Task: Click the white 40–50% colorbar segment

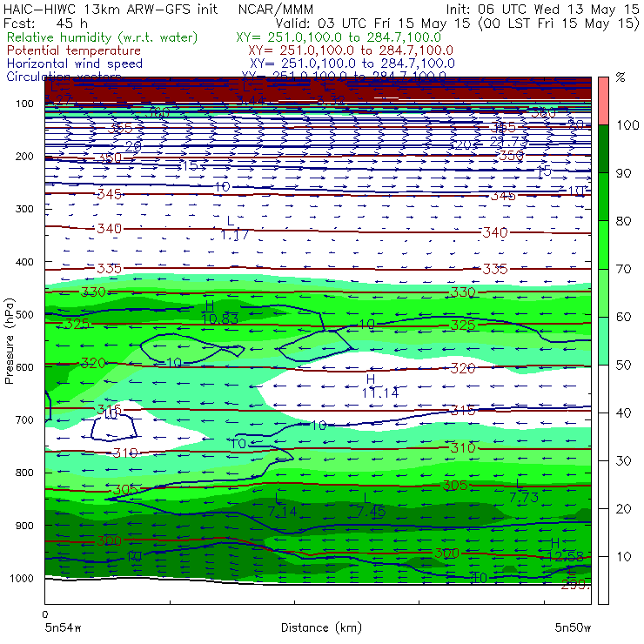Action: (603, 388)
